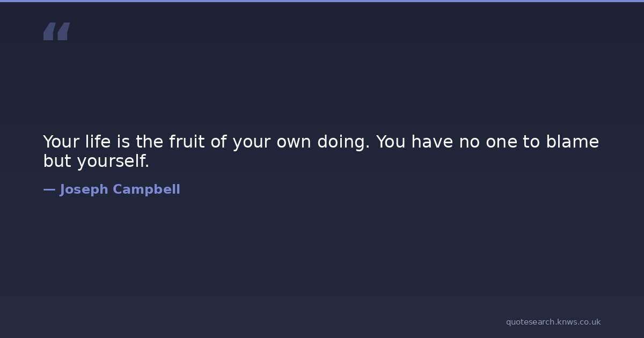Click the author name Joseph Campbell

pyautogui.click(x=120, y=189)
